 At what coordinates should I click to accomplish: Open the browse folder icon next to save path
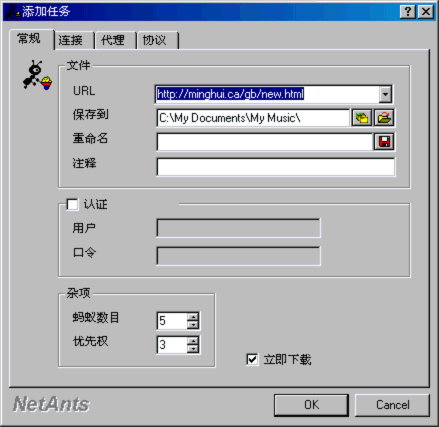(384, 118)
